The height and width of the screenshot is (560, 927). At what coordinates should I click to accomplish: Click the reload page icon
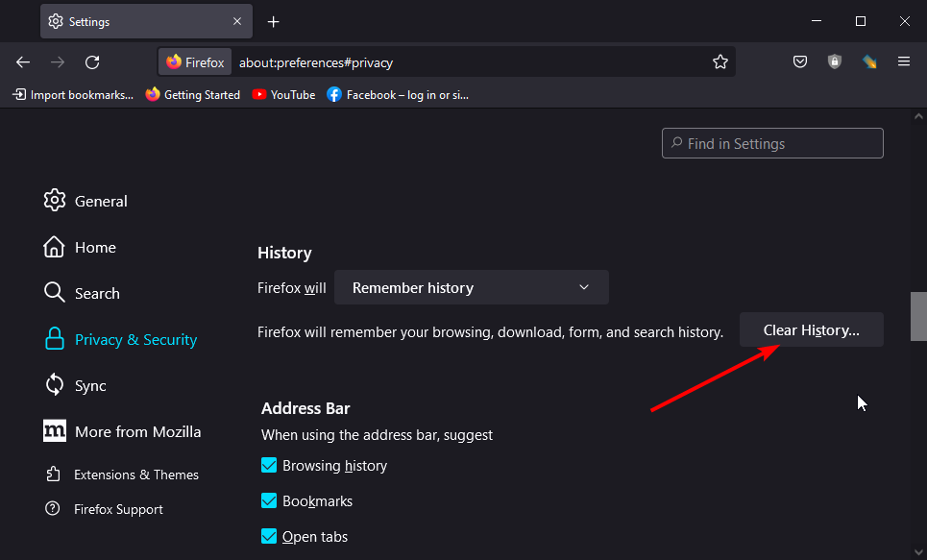point(92,62)
